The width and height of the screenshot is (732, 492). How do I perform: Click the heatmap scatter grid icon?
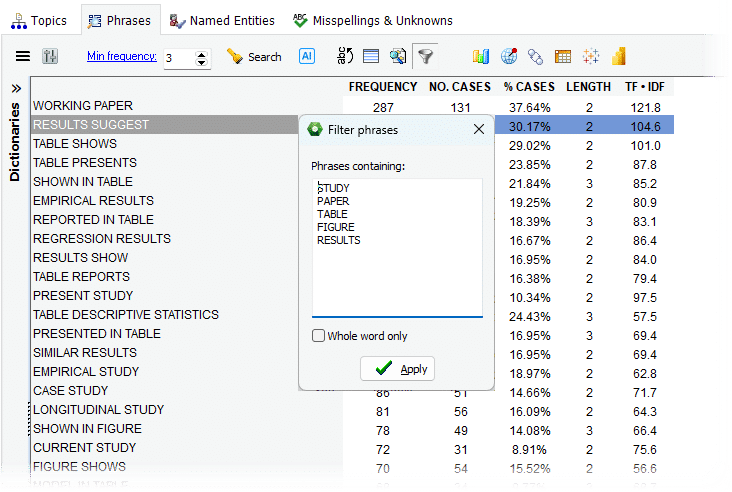pos(590,57)
